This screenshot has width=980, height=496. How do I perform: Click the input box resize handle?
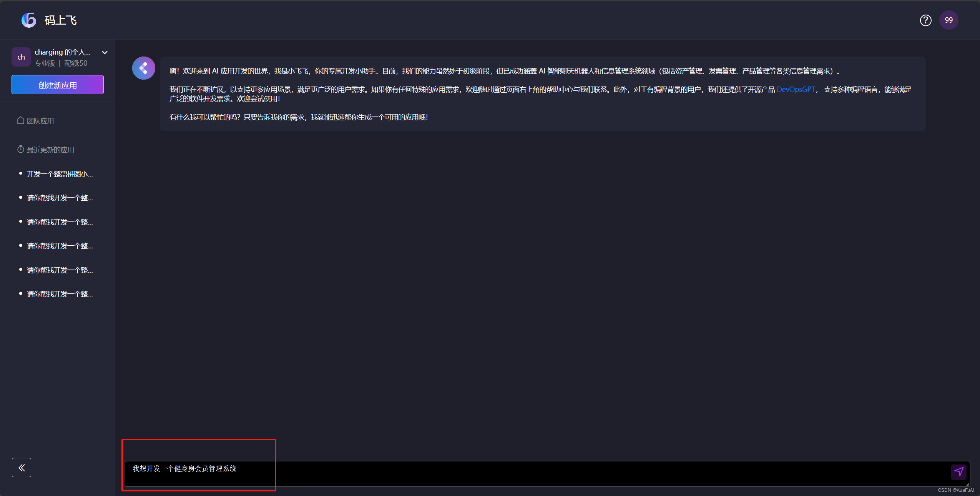[x=967, y=484]
